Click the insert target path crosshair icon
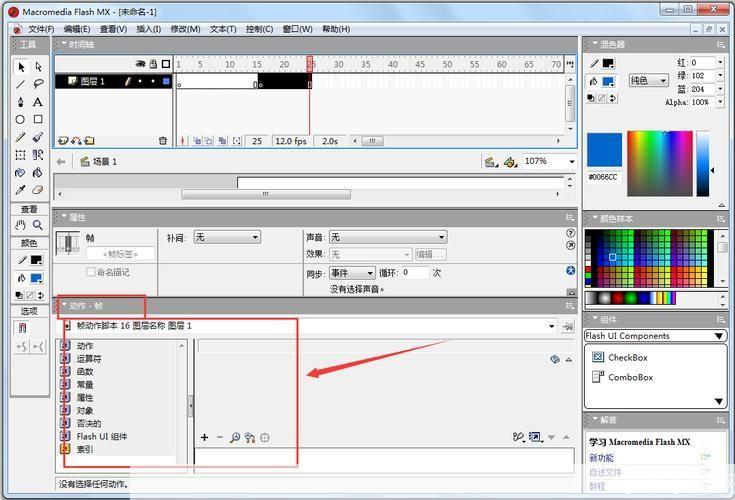 click(265, 438)
